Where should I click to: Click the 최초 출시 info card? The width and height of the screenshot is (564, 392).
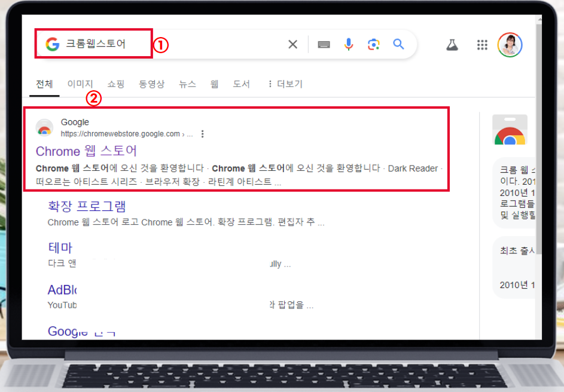pos(514,267)
